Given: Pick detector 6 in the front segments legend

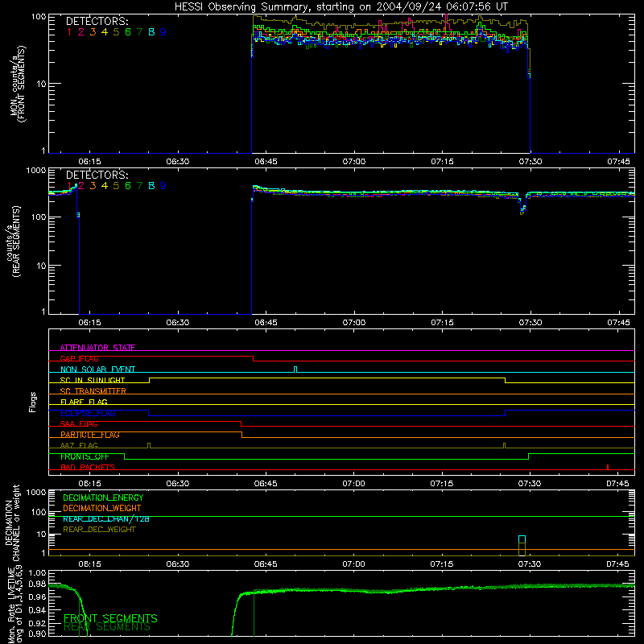Looking at the screenshot, I should 128,32.
